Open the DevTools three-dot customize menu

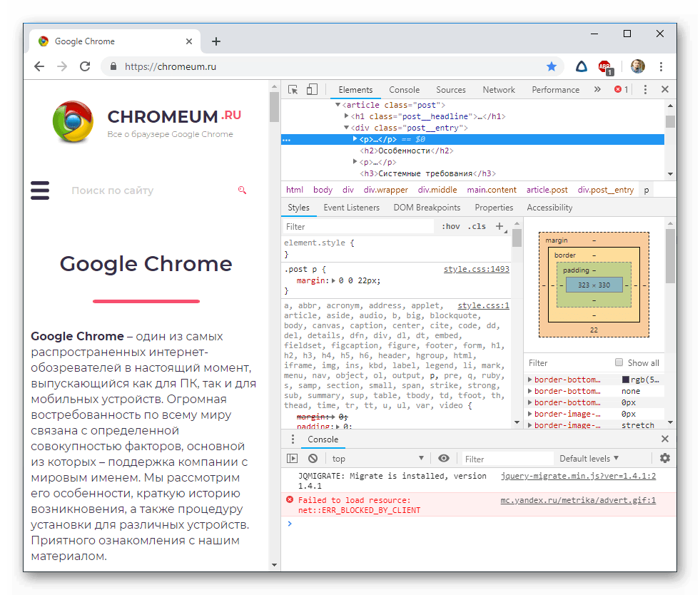[645, 90]
